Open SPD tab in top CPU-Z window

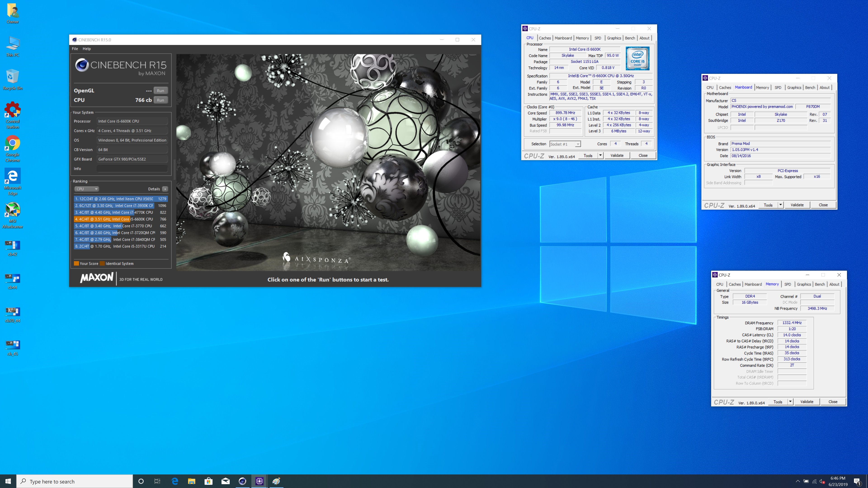pyautogui.click(x=598, y=38)
